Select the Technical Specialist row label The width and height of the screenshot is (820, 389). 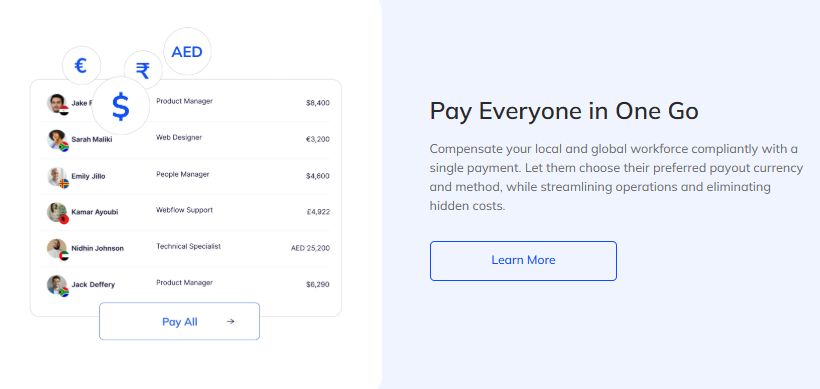(x=188, y=246)
